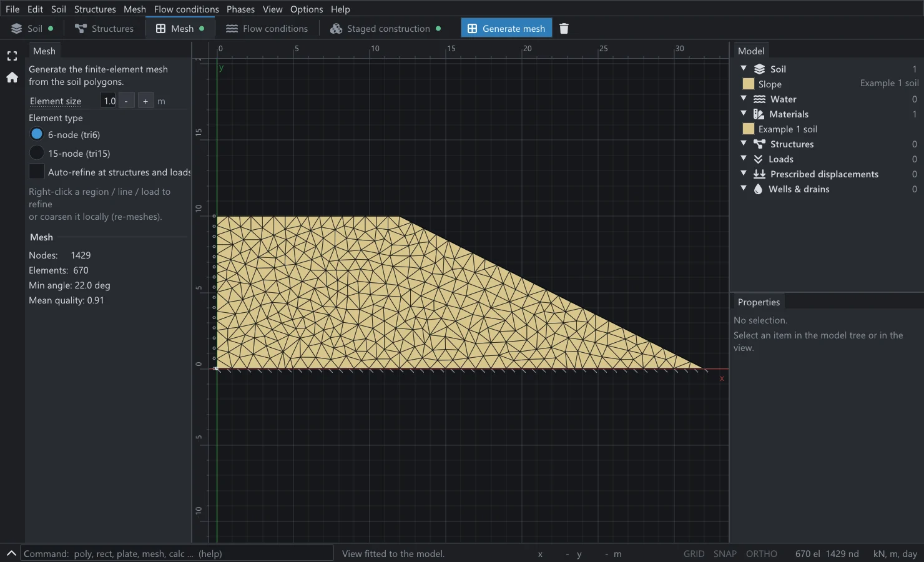Click the Properties panel tab header
The image size is (924, 562).
(759, 302)
